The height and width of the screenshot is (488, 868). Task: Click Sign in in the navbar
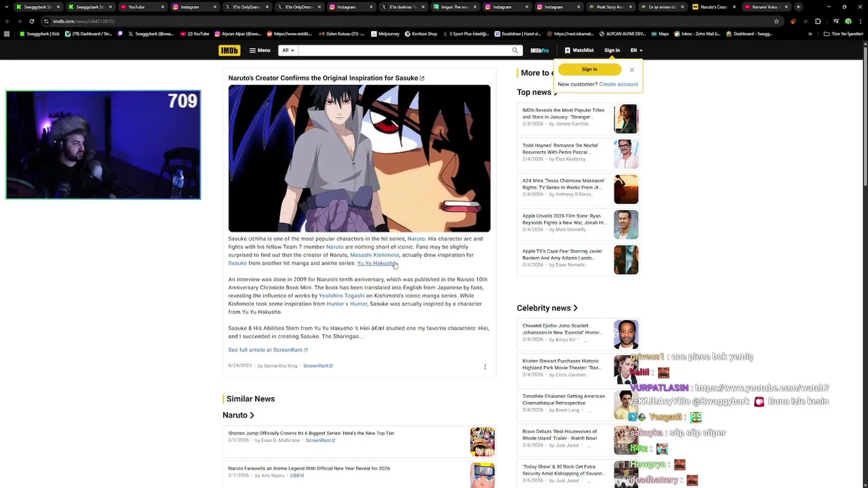click(612, 50)
